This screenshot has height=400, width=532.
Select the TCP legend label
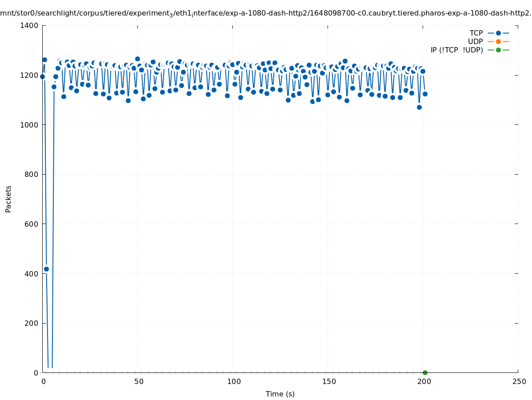(476, 33)
